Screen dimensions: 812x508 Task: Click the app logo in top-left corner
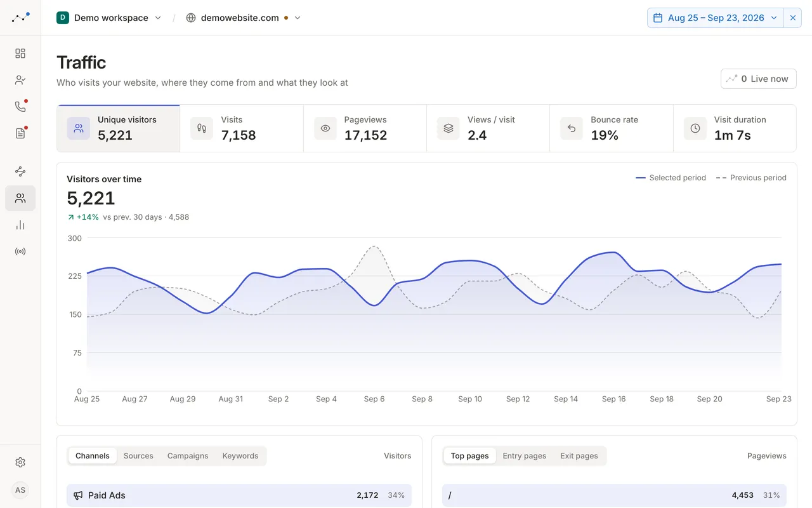[x=20, y=17]
